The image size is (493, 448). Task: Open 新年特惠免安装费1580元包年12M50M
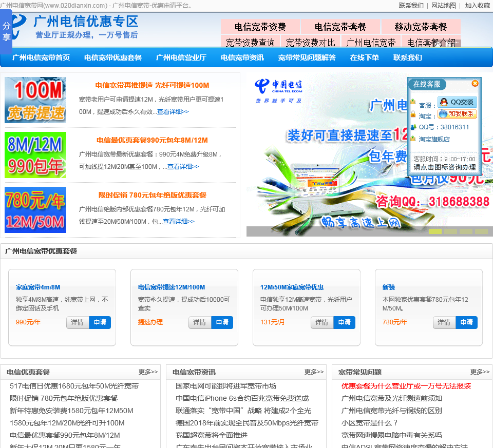tap(71, 411)
